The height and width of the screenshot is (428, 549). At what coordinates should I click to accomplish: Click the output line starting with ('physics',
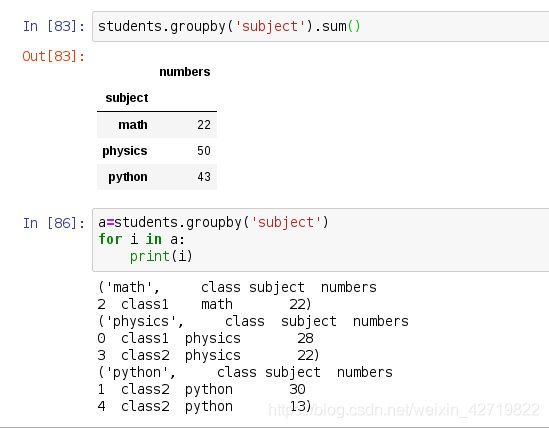(253, 321)
